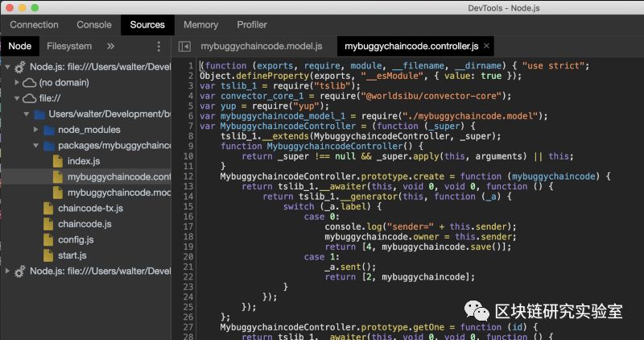This screenshot has height=340, width=644.
Task: Collapse the packages/mybuggychaincode folder
Action: (36, 146)
